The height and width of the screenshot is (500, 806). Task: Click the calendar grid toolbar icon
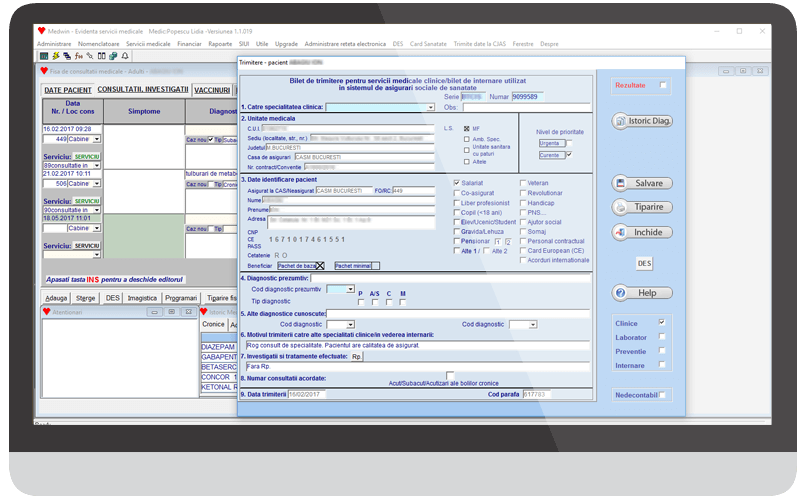coord(44,55)
